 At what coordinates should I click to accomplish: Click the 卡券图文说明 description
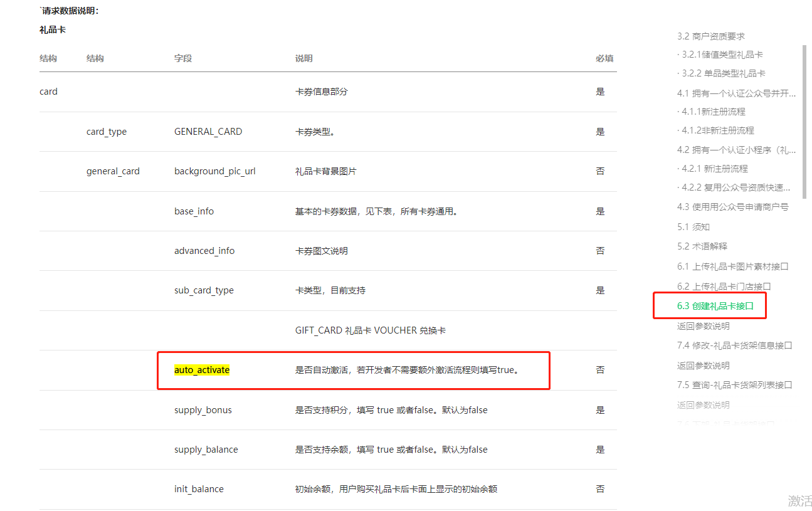tap(322, 251)
